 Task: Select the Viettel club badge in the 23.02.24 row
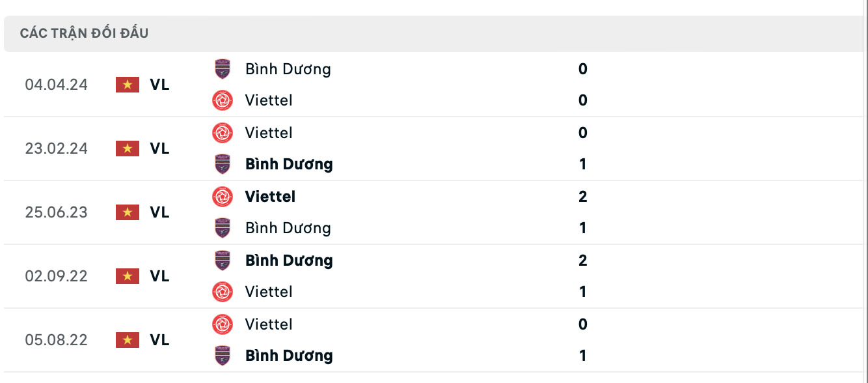coord(223,132)
